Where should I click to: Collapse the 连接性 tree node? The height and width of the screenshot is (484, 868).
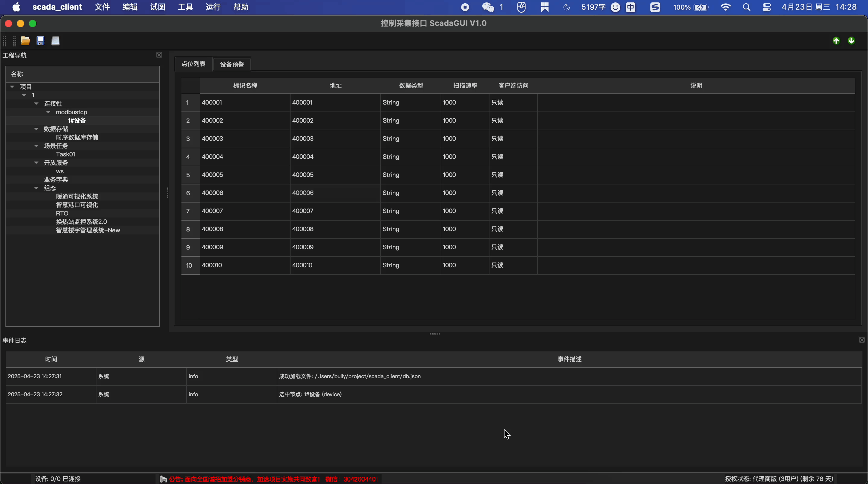click(x=36, y=103)
